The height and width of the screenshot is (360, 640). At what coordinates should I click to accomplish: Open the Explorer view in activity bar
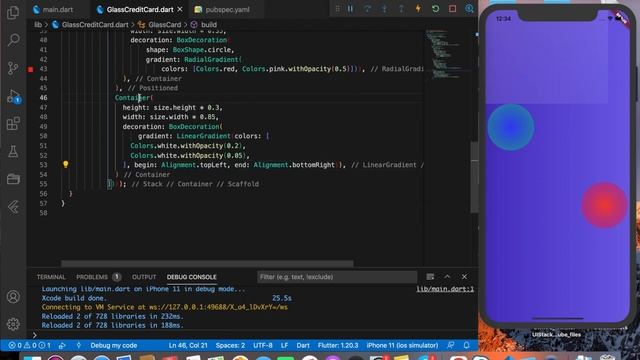pos(13,13)
